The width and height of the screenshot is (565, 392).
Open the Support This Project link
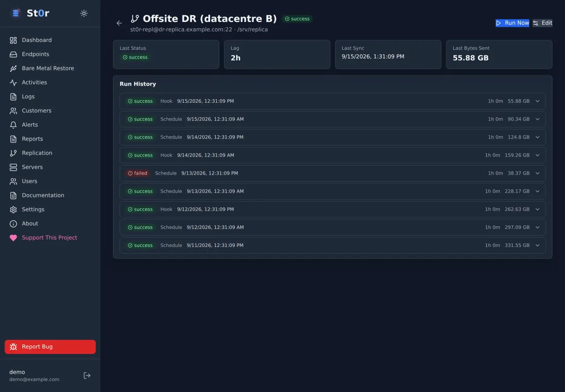(x=50, y=238)
